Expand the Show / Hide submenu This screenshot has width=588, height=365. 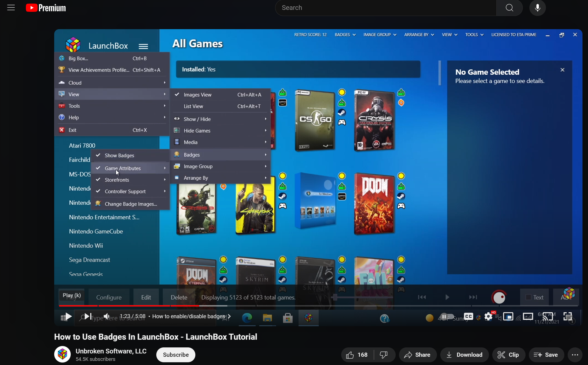(220, 119)
